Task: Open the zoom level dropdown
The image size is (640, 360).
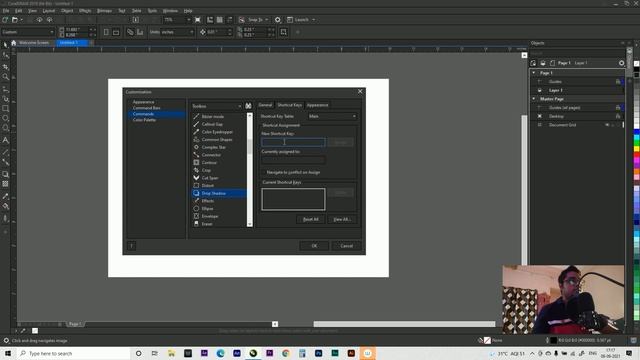Action: coord(189,20)
